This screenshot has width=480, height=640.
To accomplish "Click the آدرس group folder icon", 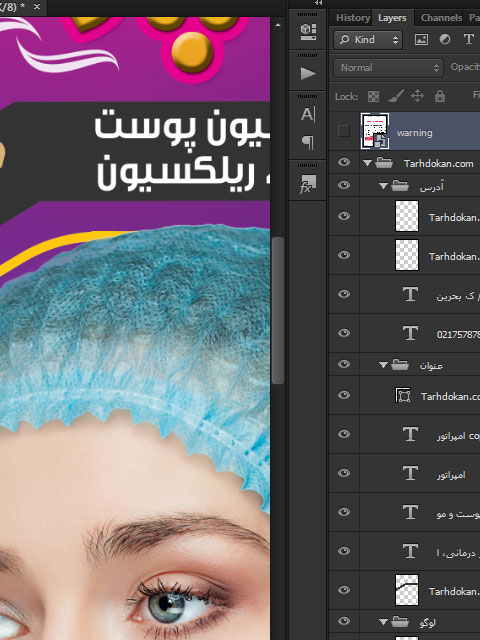I will [400, 186].
